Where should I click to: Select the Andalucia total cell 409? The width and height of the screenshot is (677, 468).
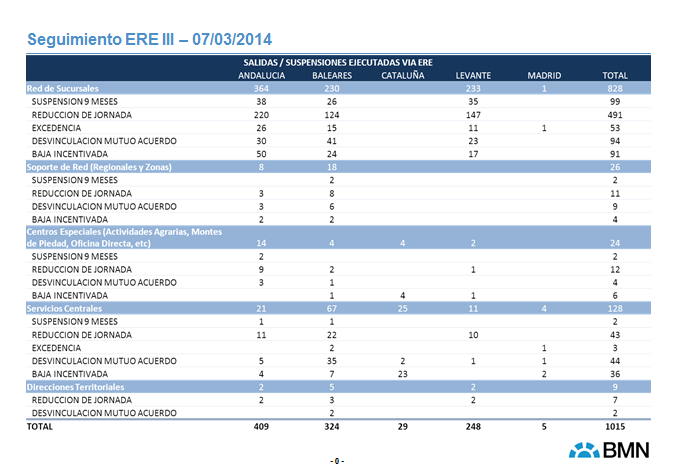261,425
